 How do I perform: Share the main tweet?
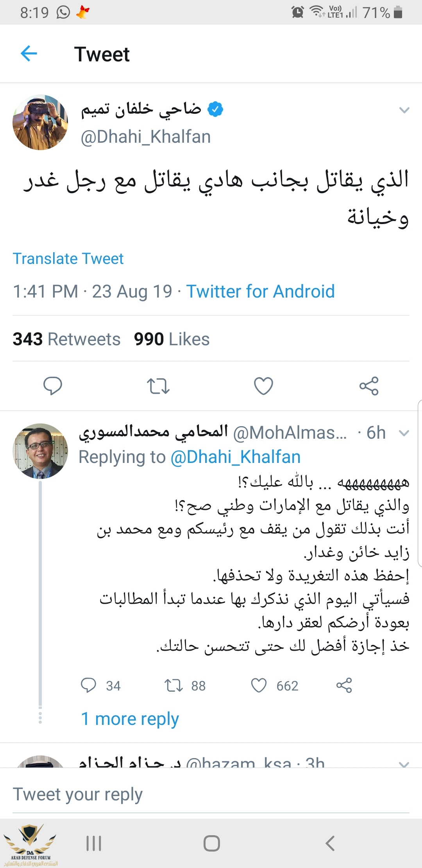(x=369, y=386)
